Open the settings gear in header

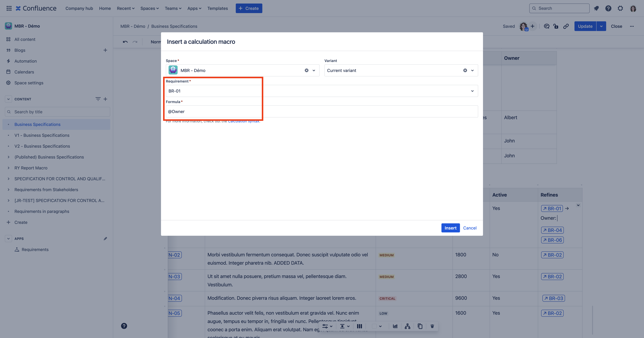click(620, 8)
